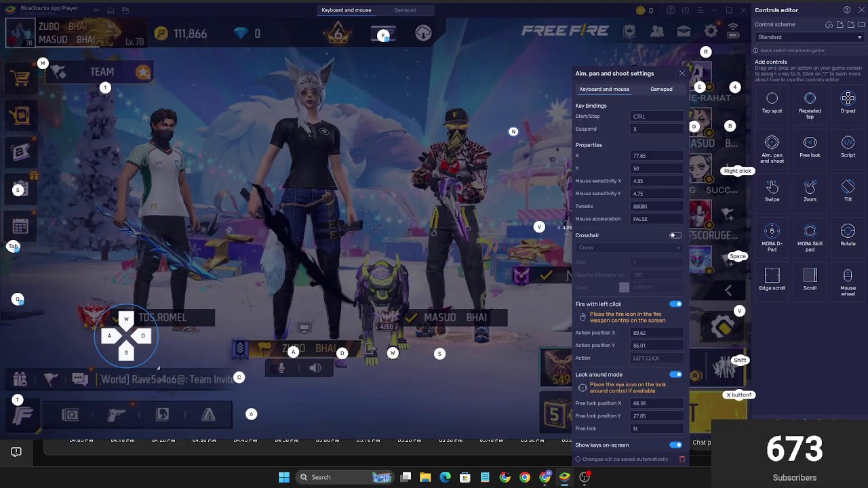868x488 pixels.
Task: Delete the aim, pan and shoot control
Action: point(682,459)
